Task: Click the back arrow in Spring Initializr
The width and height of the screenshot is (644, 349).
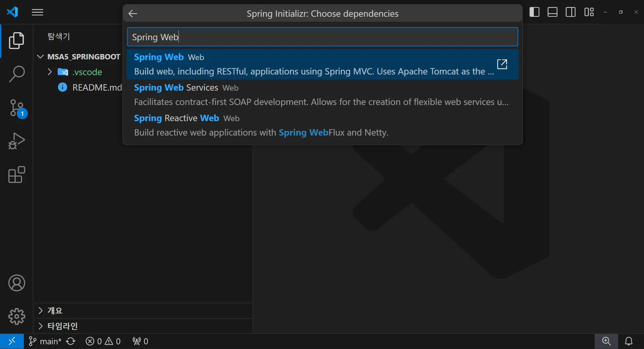Action: click(133, 14)
